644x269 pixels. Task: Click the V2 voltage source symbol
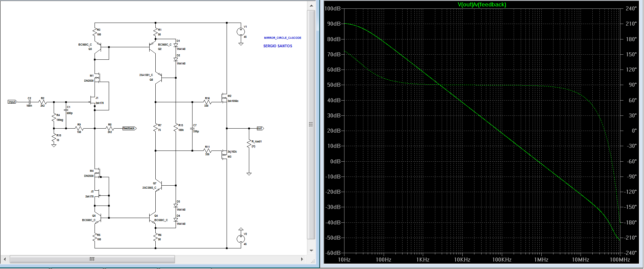point(241,239)
